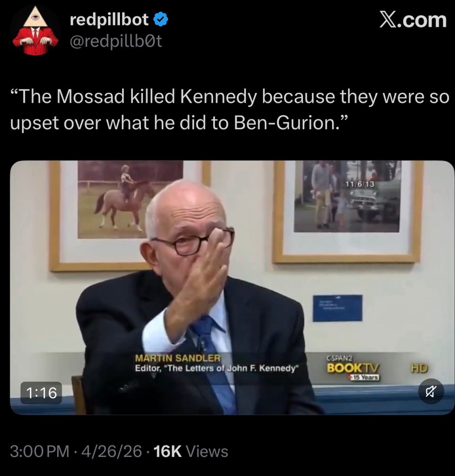Click the Letters of John F. Kennedy subtitle
The image size is (455, 476).
217,368
